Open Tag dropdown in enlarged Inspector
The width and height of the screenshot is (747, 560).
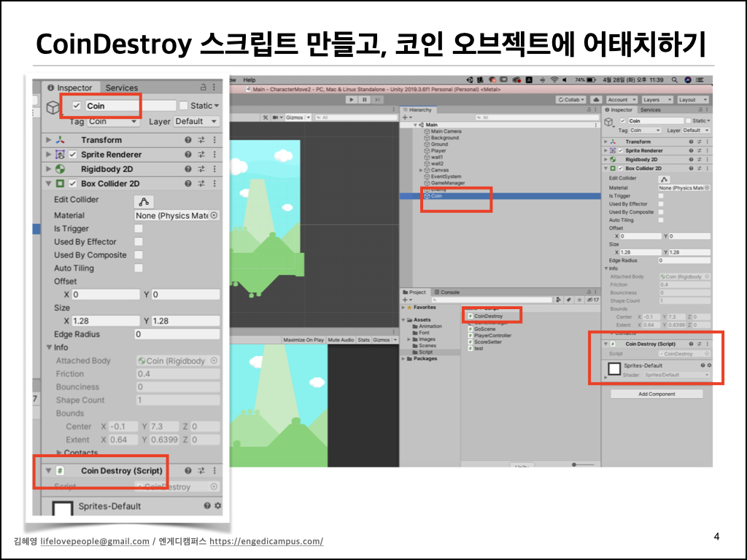[112, 122]
